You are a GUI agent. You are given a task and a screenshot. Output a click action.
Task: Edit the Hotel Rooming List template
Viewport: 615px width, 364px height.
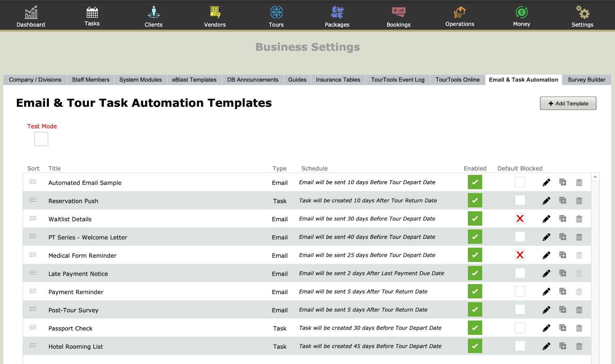click(x=546, y=346)
